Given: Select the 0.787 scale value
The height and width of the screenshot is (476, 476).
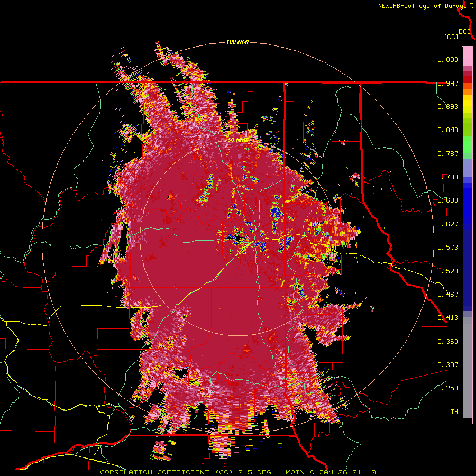Looking at the screenshot, I should tap(448, 153).
